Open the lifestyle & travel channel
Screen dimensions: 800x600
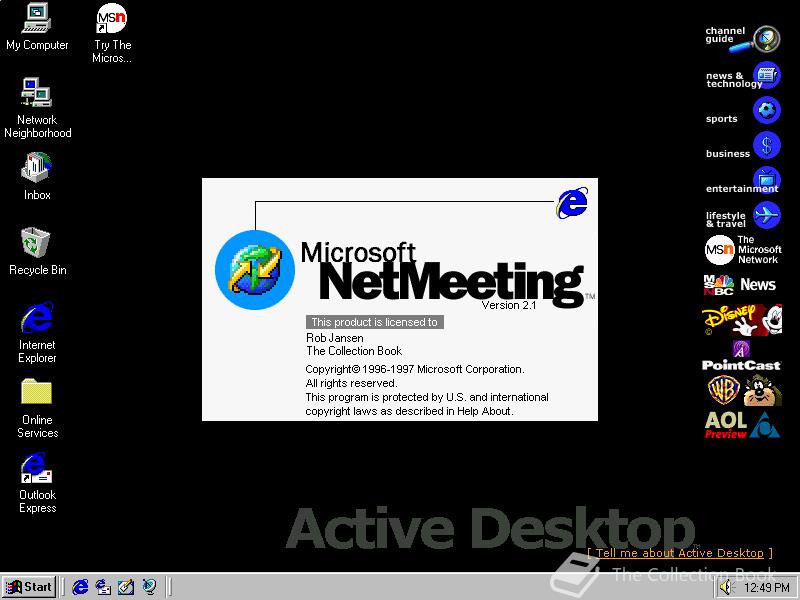tap(742, 216)
